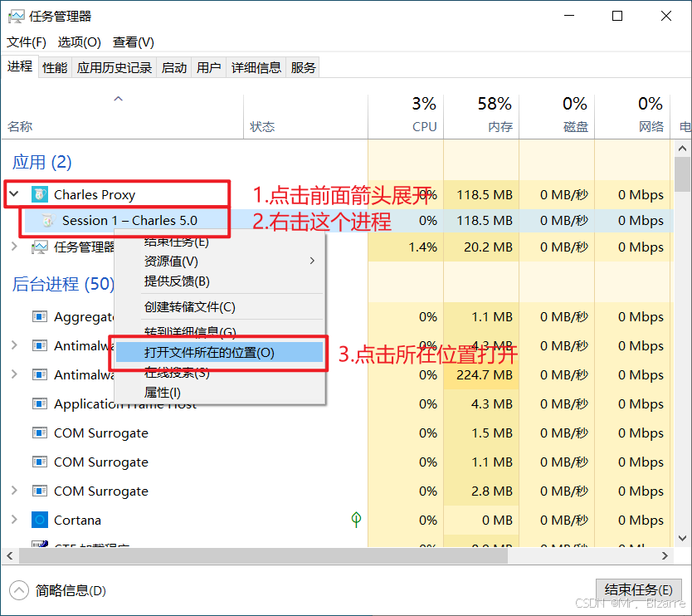Sort by the 内存 column header
Viewport: 692px width, 616px height.
tap(481, 116)
